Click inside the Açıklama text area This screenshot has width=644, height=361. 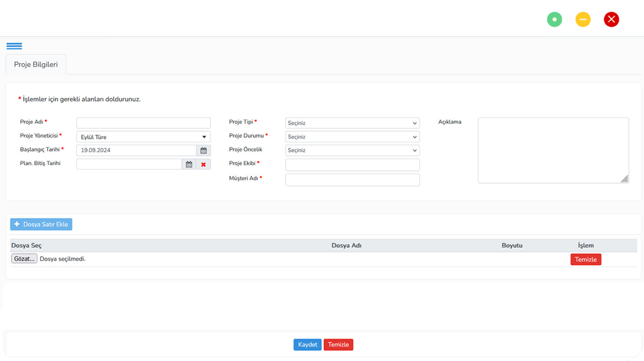[x=553, y=150]
